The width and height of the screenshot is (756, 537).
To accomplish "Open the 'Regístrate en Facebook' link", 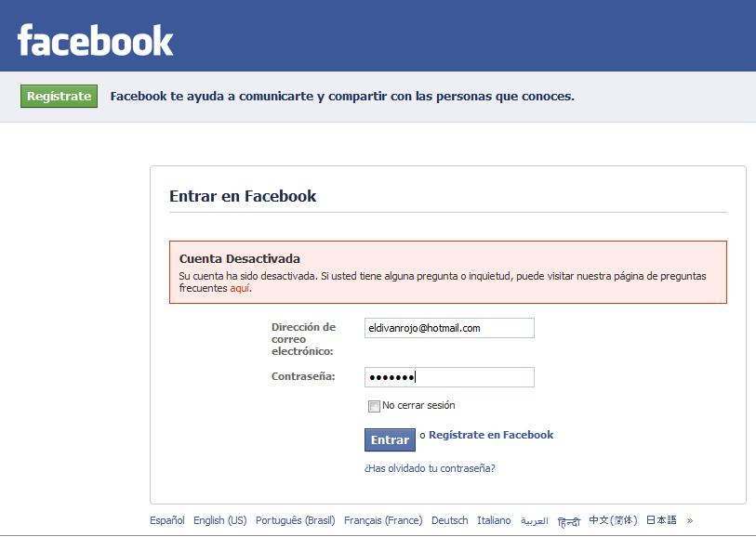I will (x=491, y=435).
